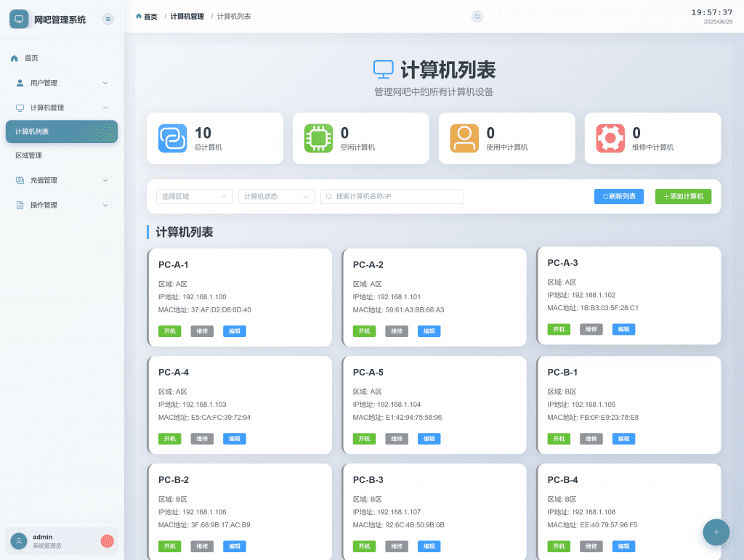
Task: Click the 刷新列表 button
Action: (618, 196)
